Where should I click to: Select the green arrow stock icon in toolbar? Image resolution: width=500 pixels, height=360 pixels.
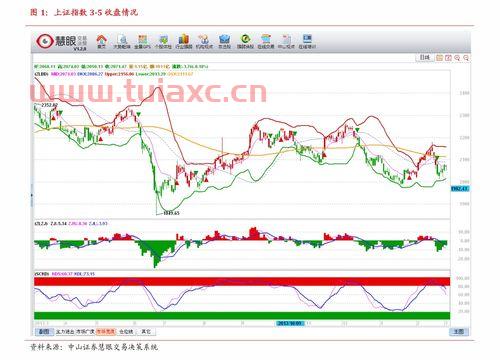(x=163, y=42)
